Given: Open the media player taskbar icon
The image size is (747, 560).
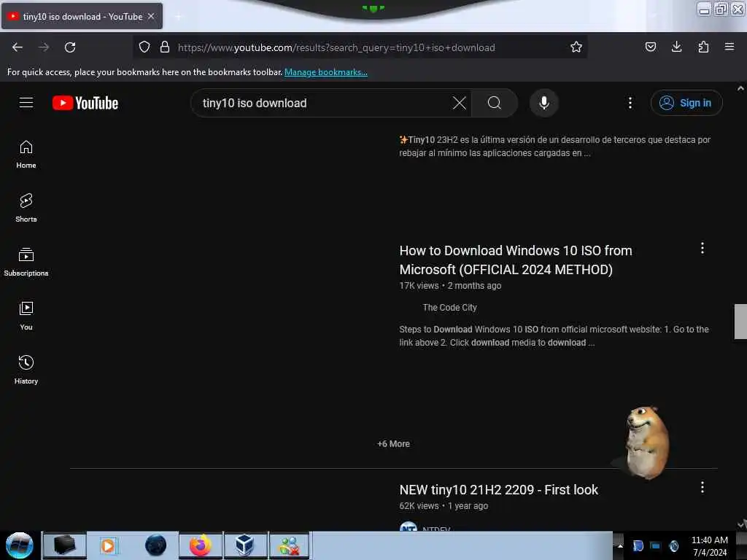Looking at the screenshot, I should click(109, 545).
